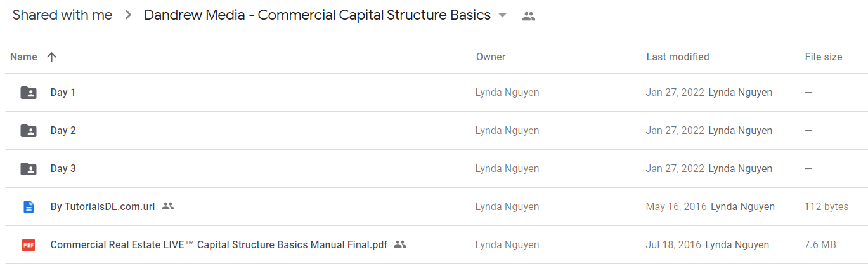This screenshot has height=266, width=868.
Task: Reverse sort order with the Name arrow
Action: pyautogui.click(x=52, y=57)
